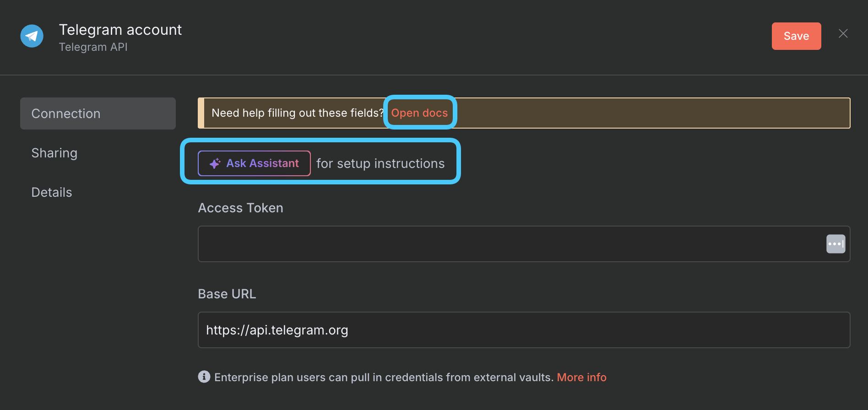Click the info icon beside Enterprise plan note
Screen dimensions: 868x410
(204, 377)
